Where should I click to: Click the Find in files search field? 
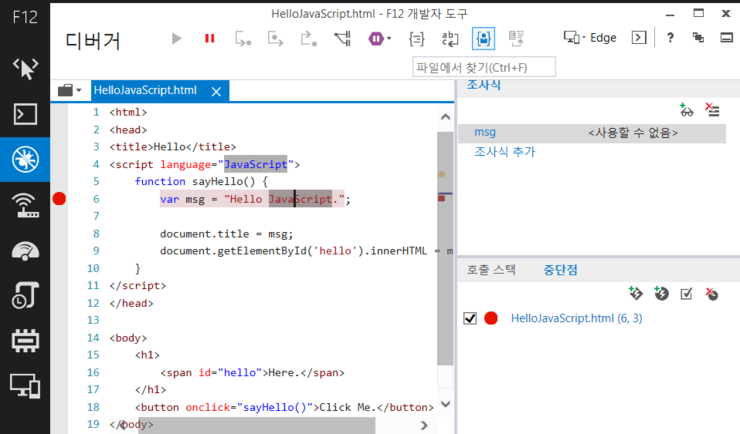(x=484, y=67)
